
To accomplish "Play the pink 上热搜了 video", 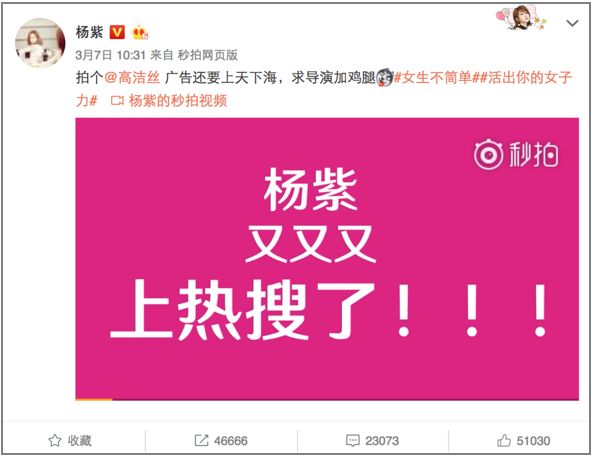I will (327, 259).
